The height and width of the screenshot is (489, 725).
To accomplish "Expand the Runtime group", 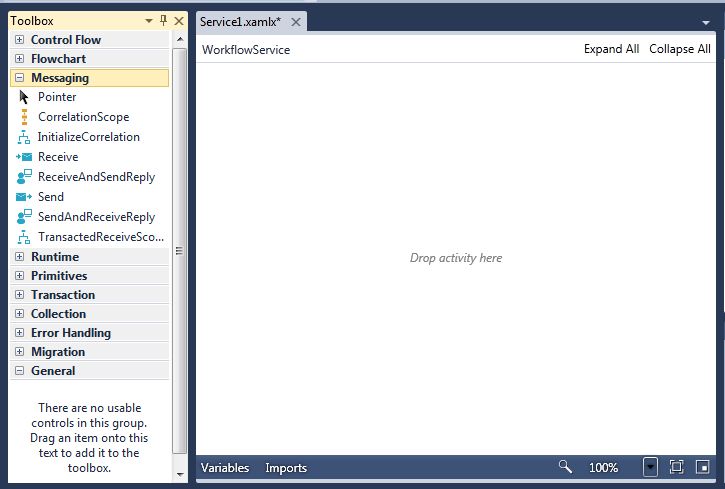I will coord(19,257).
